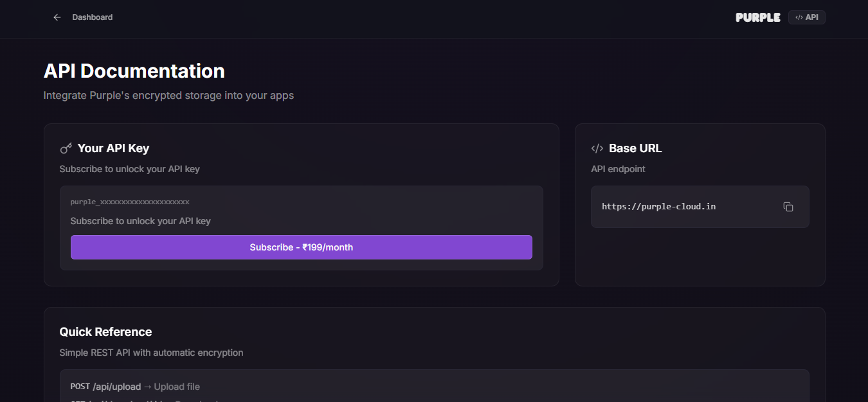Viewport: 868px width, 402px height.
Task: Switch to the API tab in the header
Action: pyautogui.click(x=806, y=17)
